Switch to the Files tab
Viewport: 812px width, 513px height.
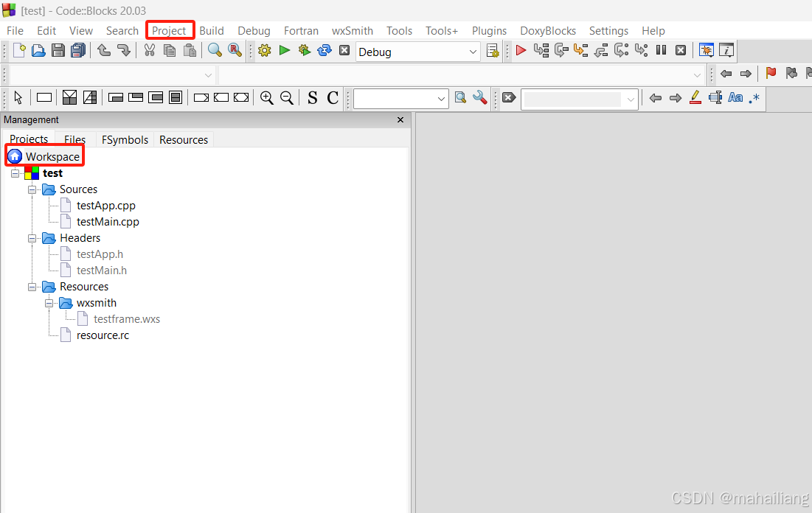pyautogui.click(x=74, y=140)
